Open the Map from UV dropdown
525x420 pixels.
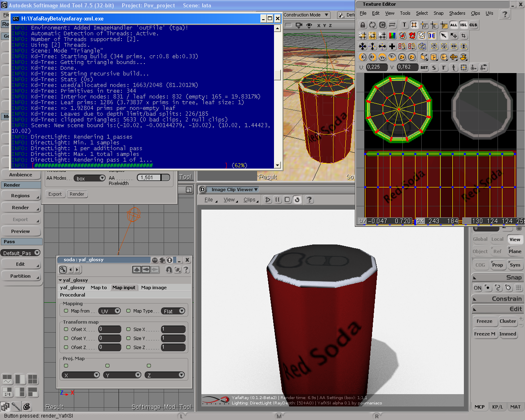pos(110,311)
